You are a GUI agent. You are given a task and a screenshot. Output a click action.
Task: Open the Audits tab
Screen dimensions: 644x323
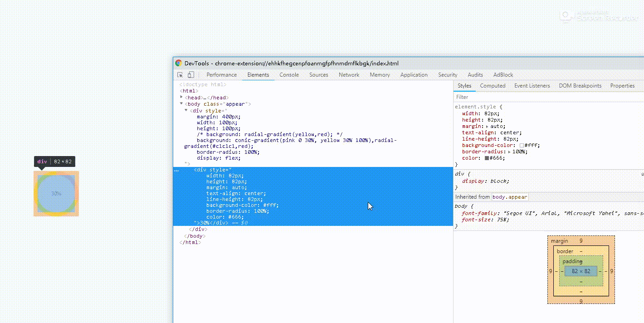(475, 75)
